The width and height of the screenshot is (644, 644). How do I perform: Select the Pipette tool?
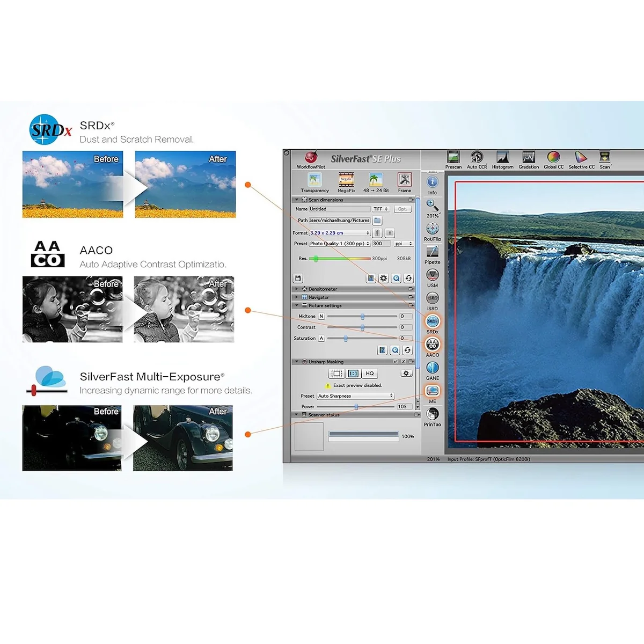tap(433, 251)
